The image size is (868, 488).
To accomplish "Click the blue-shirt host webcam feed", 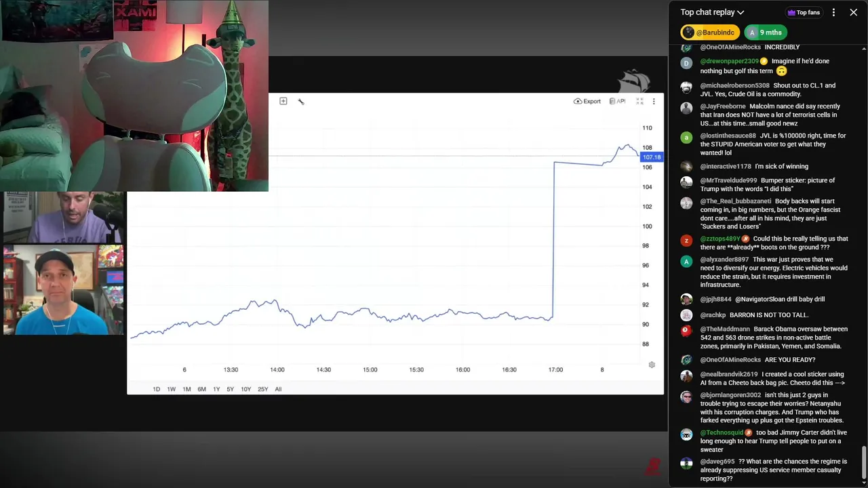I will pos(64,290).
